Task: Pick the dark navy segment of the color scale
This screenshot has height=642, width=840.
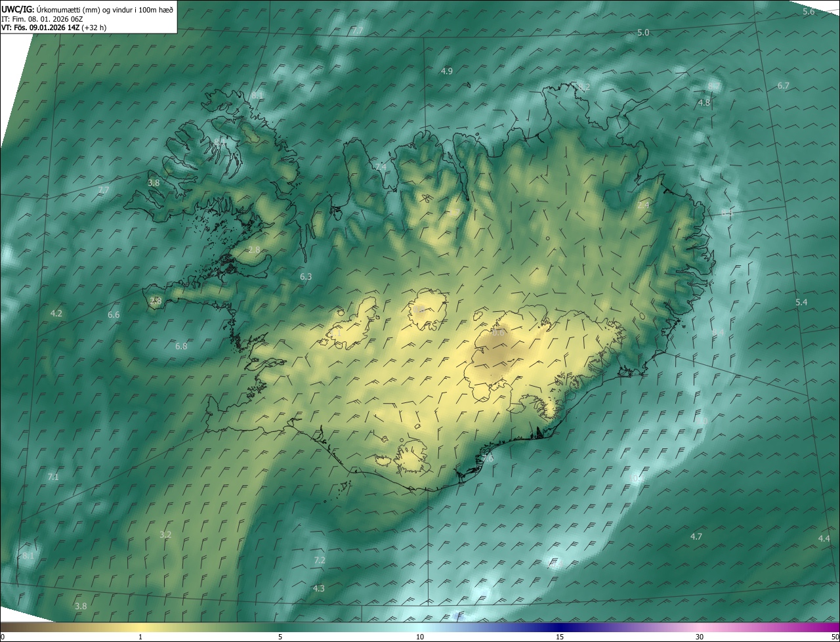Action: 560,628
